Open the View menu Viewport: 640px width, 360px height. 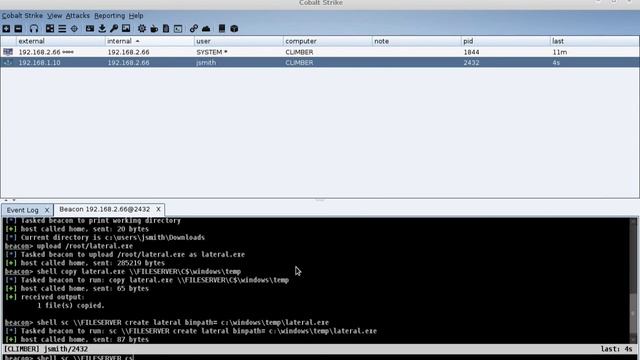[54, 16]
